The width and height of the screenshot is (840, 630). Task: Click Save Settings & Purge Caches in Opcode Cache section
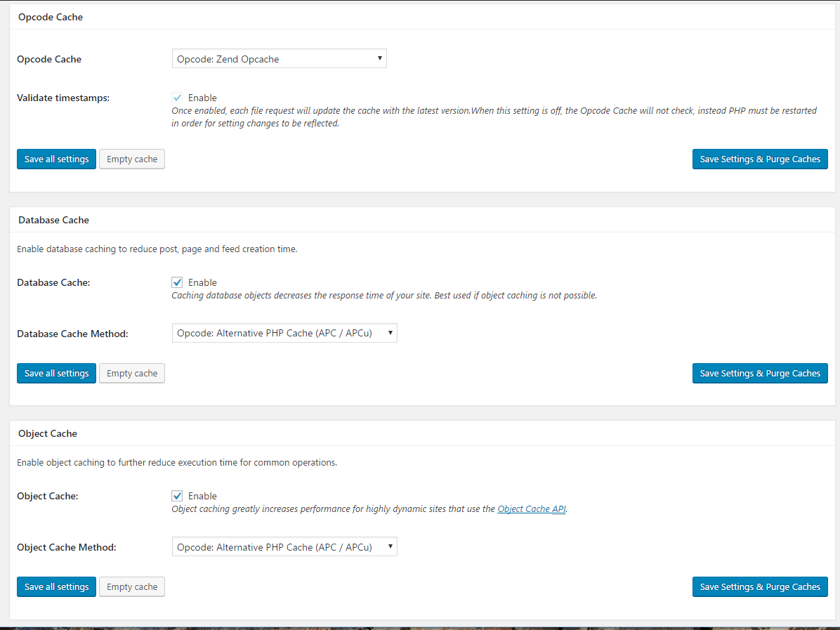[x=760, y=159]
